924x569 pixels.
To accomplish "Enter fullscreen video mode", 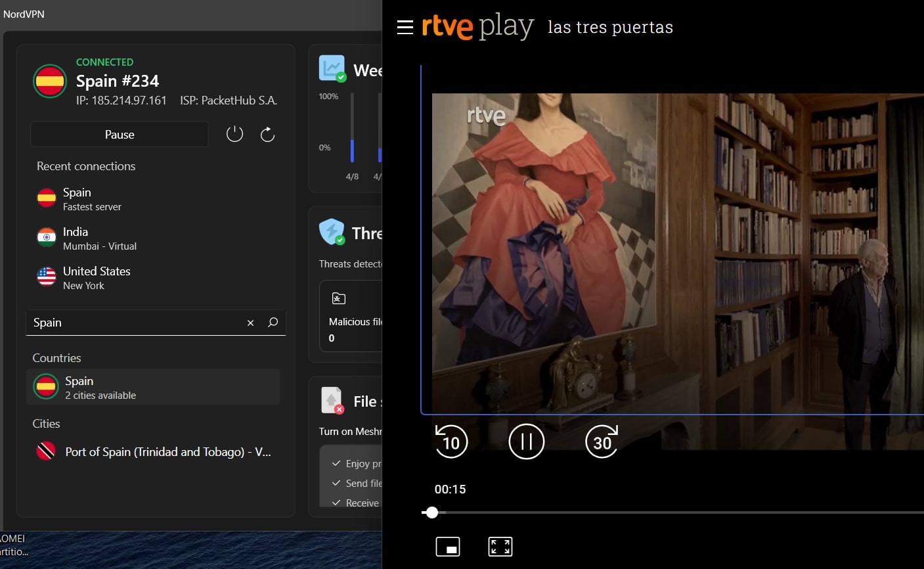I will coord(500,546).
